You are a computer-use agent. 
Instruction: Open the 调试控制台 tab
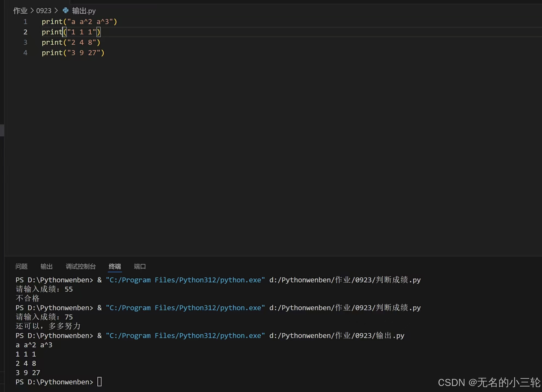point(81,266)
